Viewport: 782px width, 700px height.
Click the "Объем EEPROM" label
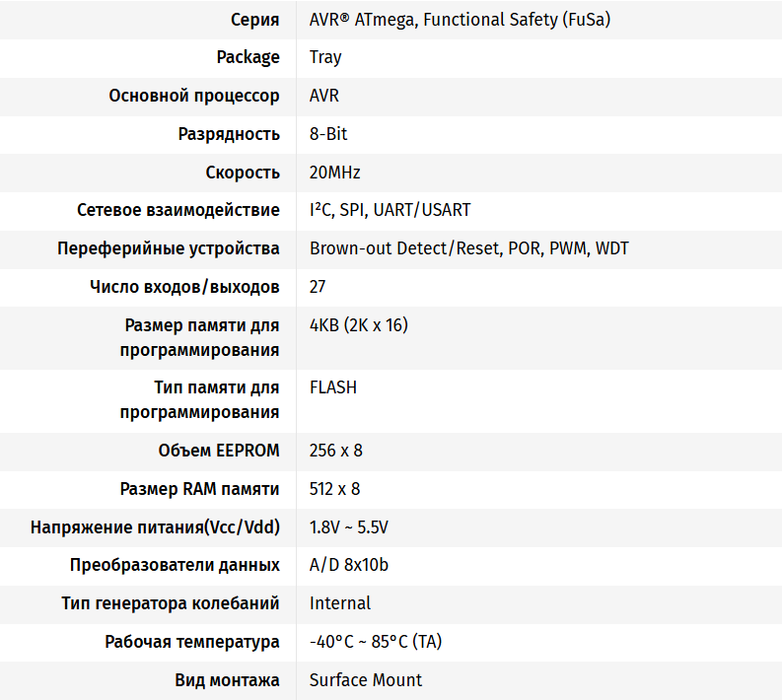click(x=219, y=451)
